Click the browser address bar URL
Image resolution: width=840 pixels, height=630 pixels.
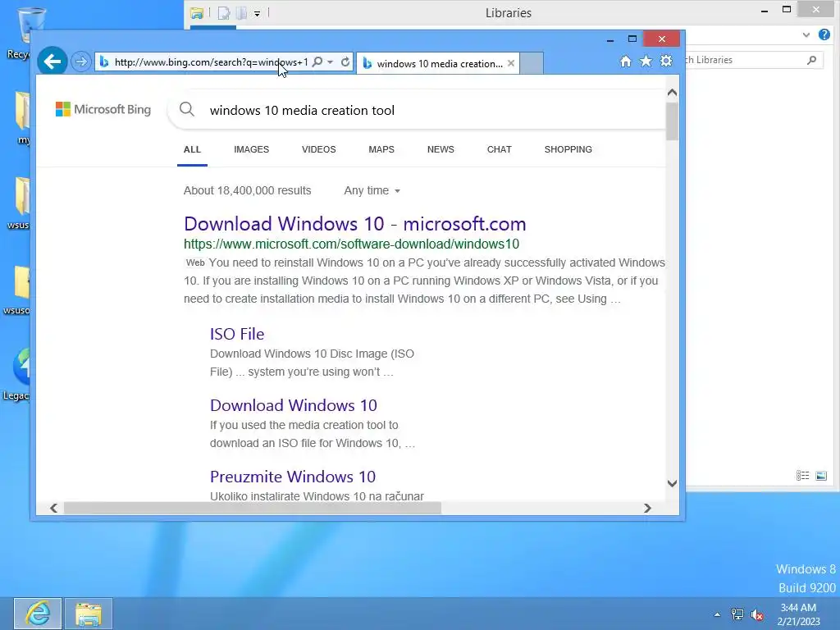pos(211,62)
